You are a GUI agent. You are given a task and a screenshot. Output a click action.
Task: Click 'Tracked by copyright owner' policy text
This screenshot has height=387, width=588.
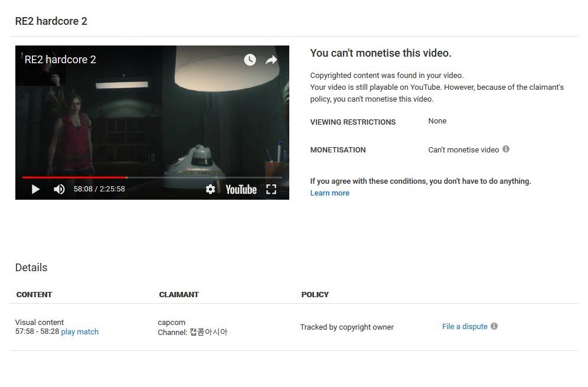tap(347, 327)
